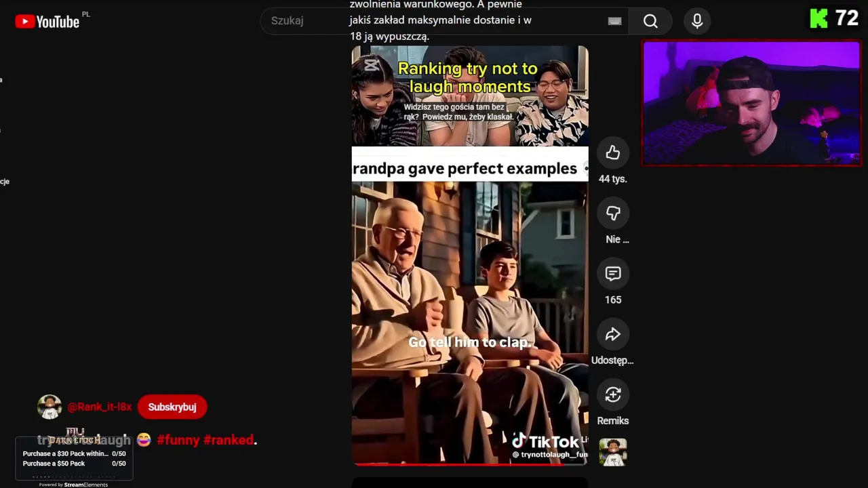Click the 'Udostęp...' share label
This screenshot has height=488, width=868.
(x=613, y=360)
